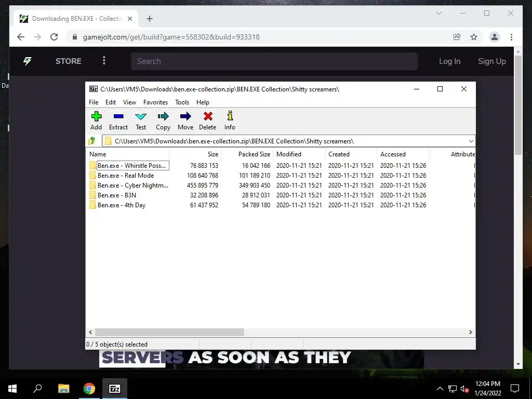Image resolution: width=532 pixels, height=399 pixels.
Task: Open File Explorer from the taskbar
Action: click(63, 389)
